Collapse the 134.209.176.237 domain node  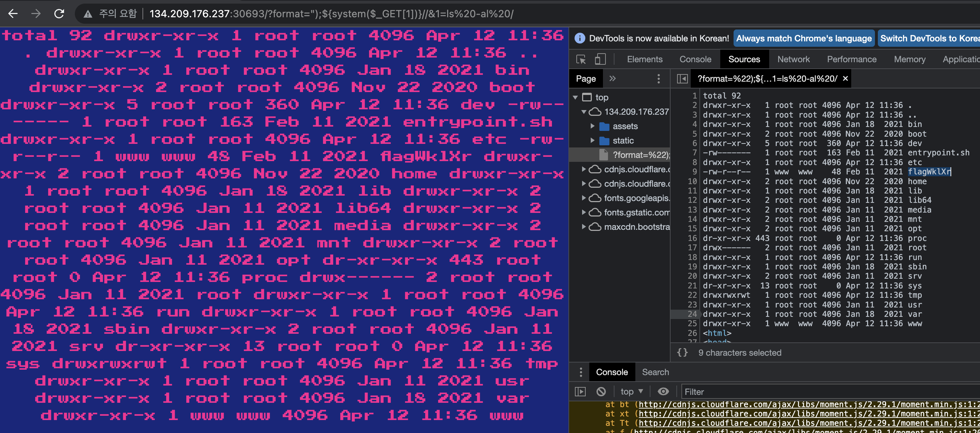coord(583,112)
